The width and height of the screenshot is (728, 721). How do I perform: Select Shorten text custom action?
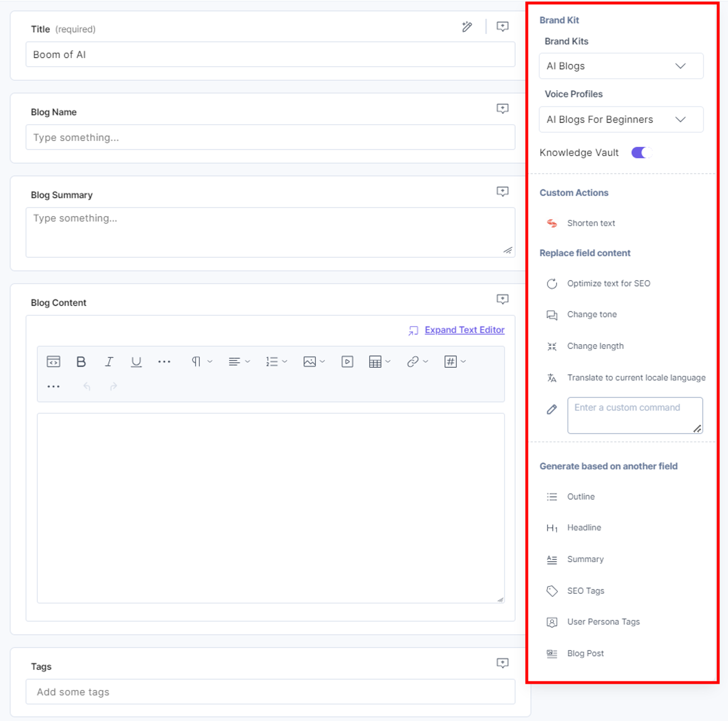pyautogui.click(x=591, y=223)
